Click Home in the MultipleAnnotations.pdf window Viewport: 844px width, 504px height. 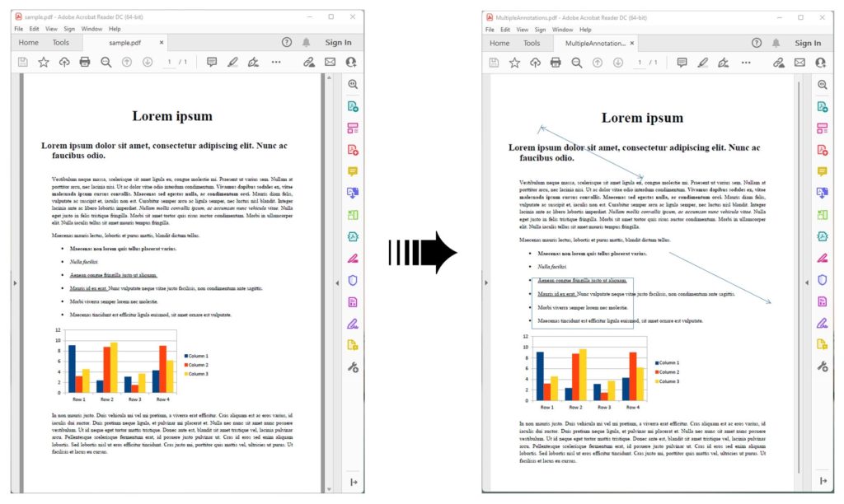(499, 43)
